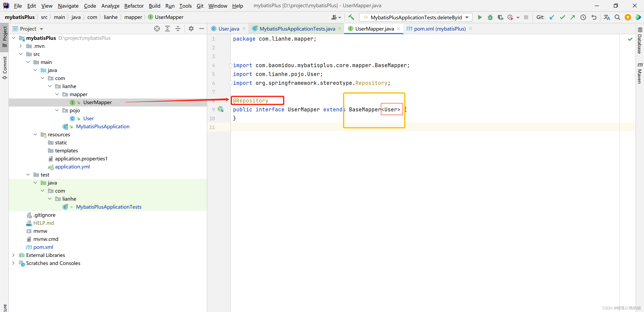Click line number 10 in the gutter
This screenshot has width=644, height=312.
212,118
